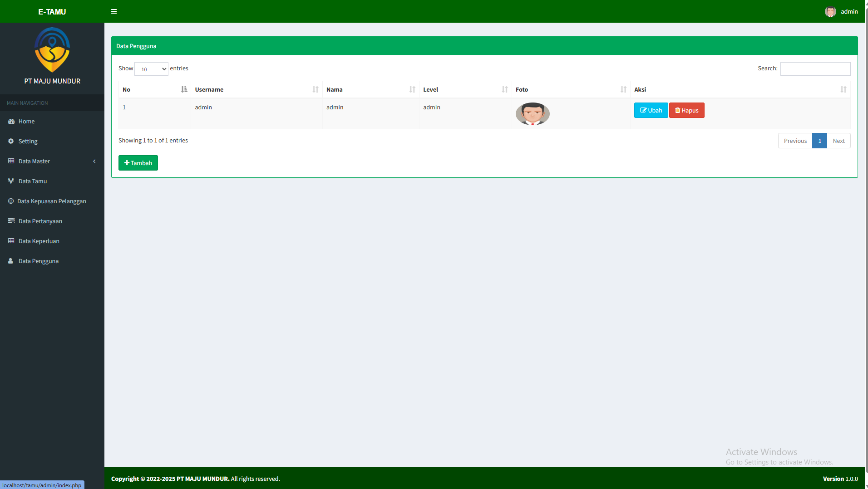Click the smiley icon for Kepuasan Pelanggan
This screenshot has height=489, width=868.
[11, 201]
